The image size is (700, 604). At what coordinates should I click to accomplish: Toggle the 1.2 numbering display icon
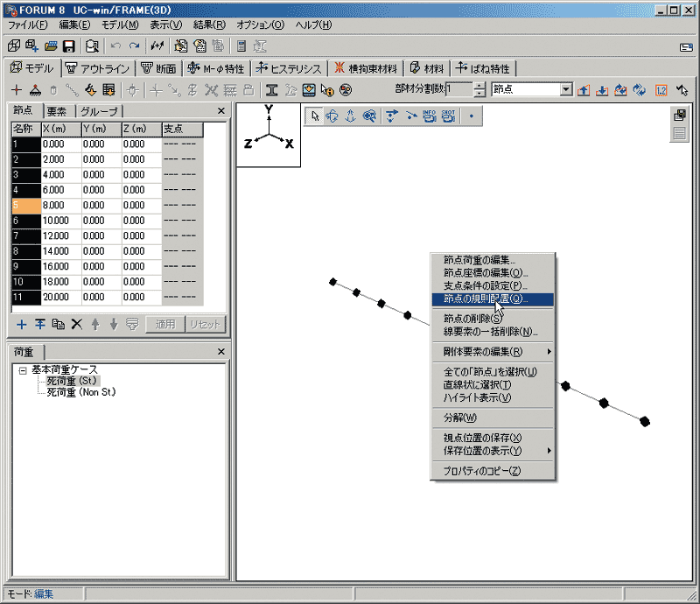pos(661,90)
